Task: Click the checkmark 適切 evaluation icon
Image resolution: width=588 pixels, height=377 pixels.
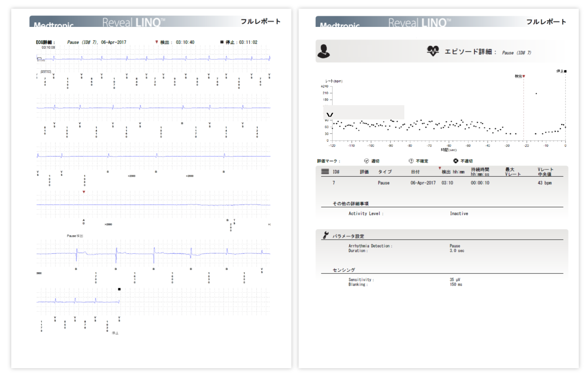Action: point(367,161)
